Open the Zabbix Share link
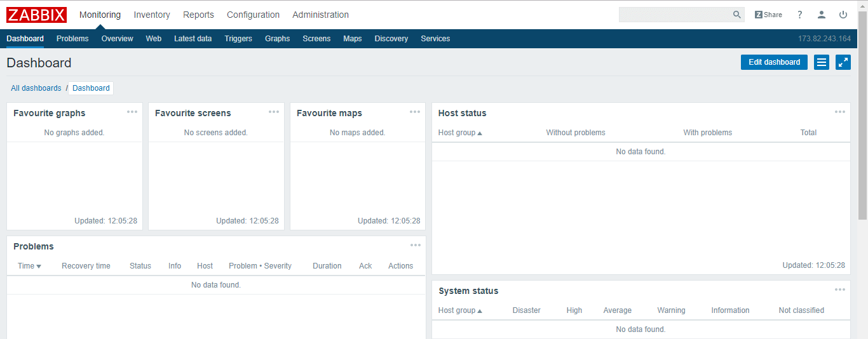Image resolution: width=868 pixels, height=339 pixels. point(768,15)
